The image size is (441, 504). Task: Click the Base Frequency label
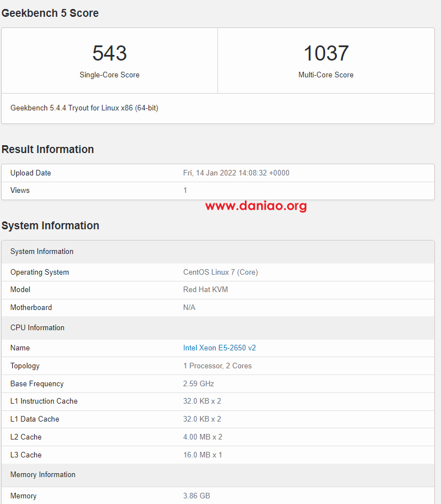point(37,384)
